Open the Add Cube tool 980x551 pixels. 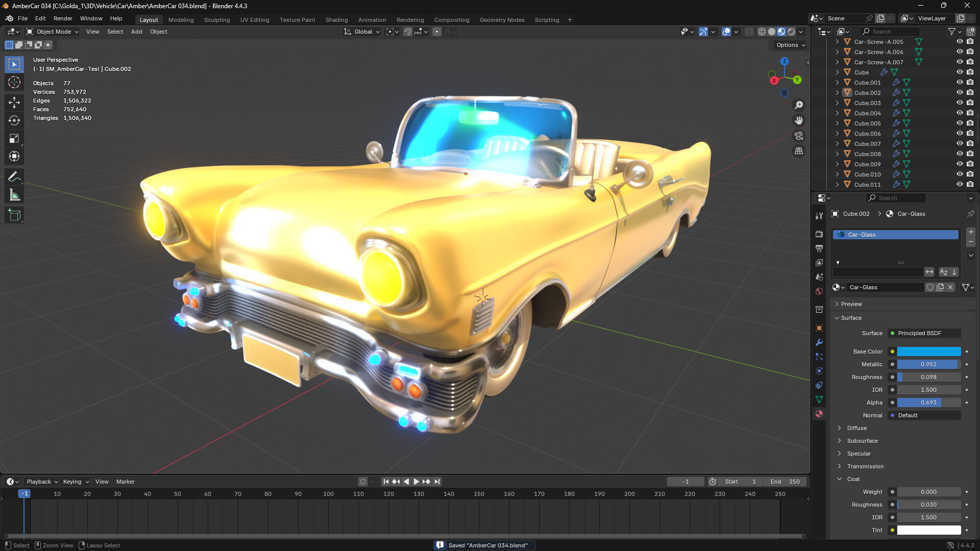coord(14,215)
